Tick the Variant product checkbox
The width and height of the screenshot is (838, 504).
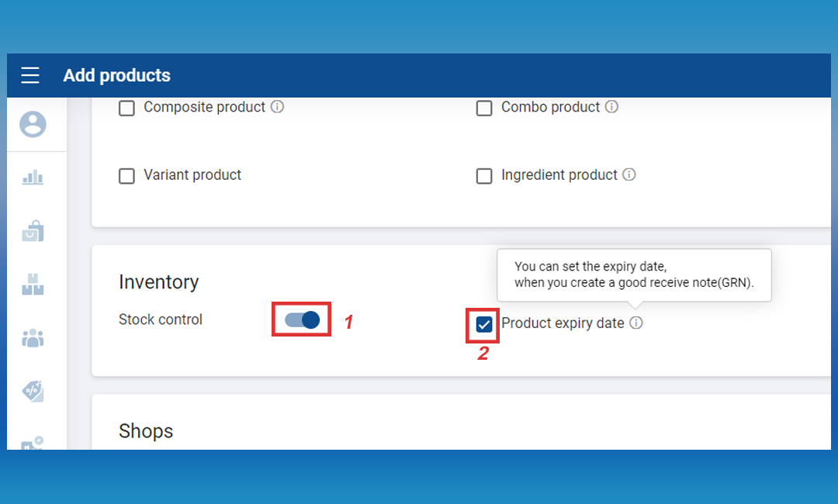[126, 176]
